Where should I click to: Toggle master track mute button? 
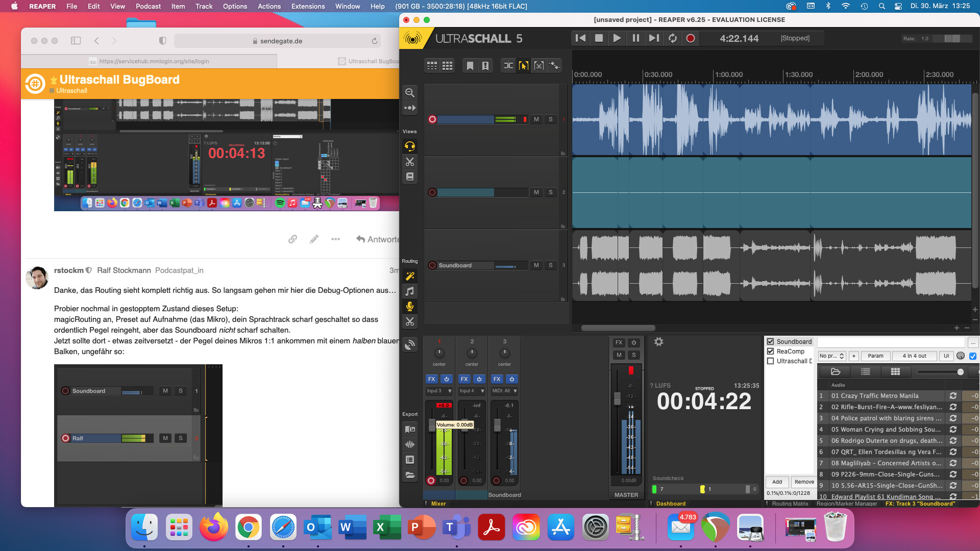point(619,355)
